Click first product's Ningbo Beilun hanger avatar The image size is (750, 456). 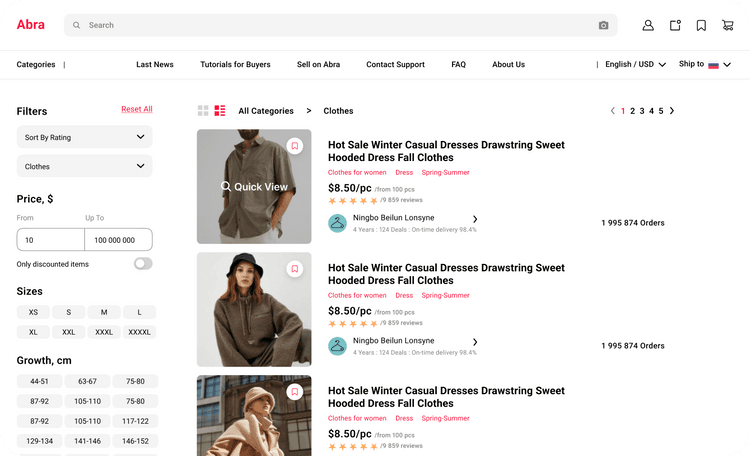click(x=337, y=223)
